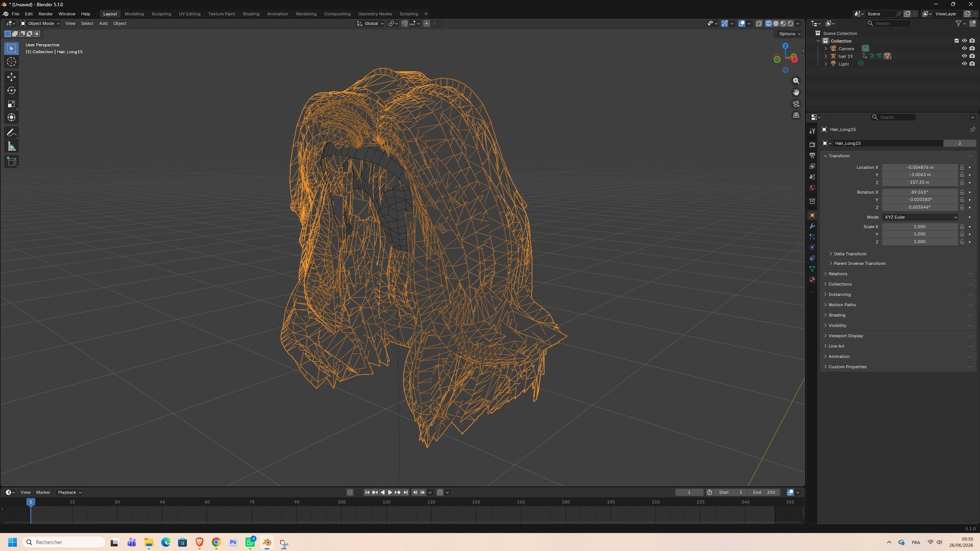
Task: Click the viewport zoom magnifier icon
Action: tap(796, 81)
